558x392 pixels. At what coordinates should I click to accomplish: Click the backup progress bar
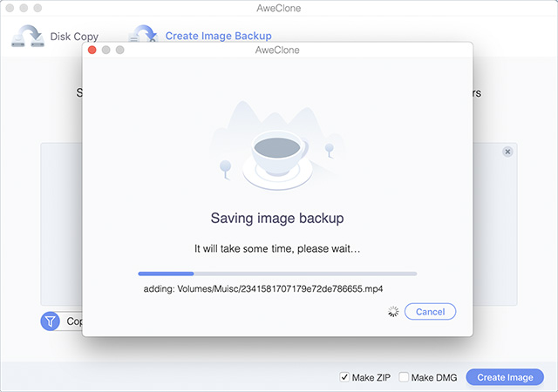(277, 274)
